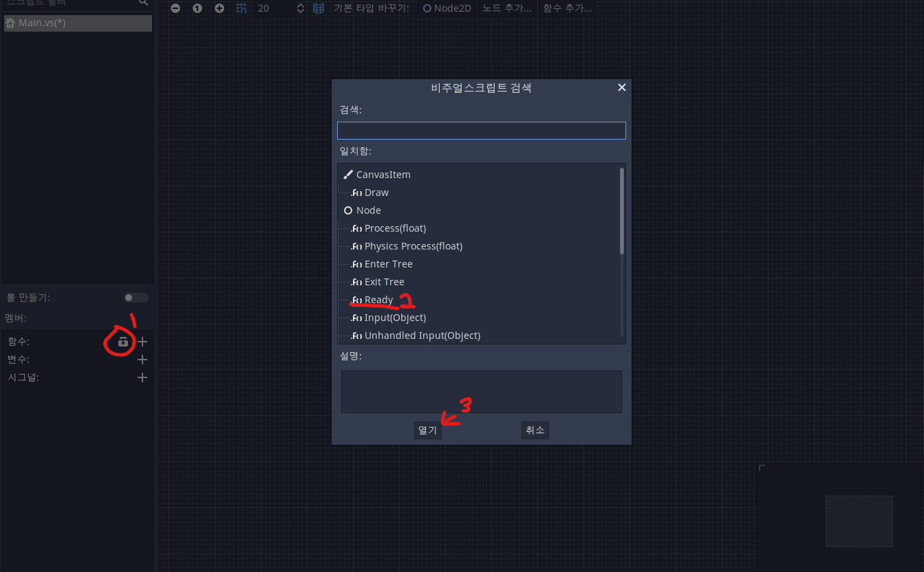Click the CanvasItem brush icon
The width and height of the screenshot is (924, 572).
(x=348, y=175)
